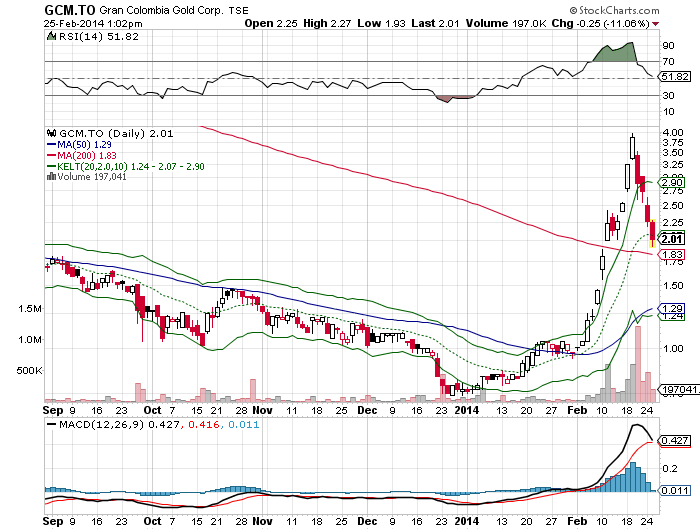Click the 1.5M volume scale label
This screenshot has width=700, height=530.
click(30, 309)
